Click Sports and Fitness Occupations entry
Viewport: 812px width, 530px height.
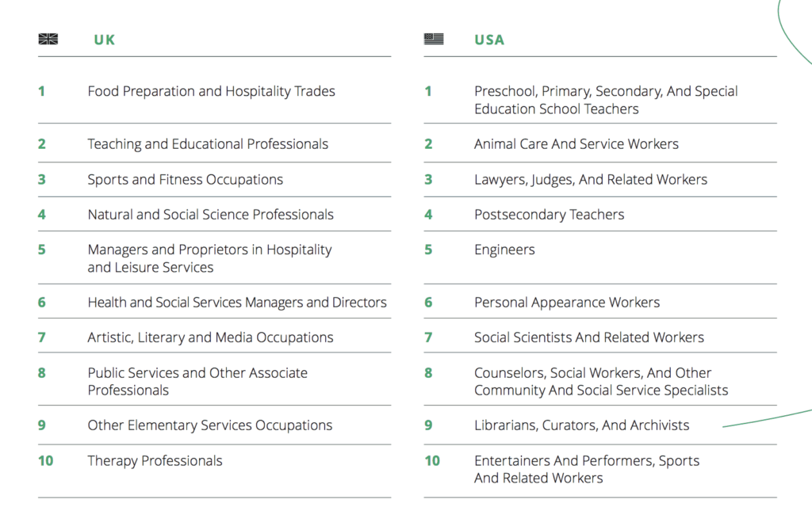[x=186, y=180]
